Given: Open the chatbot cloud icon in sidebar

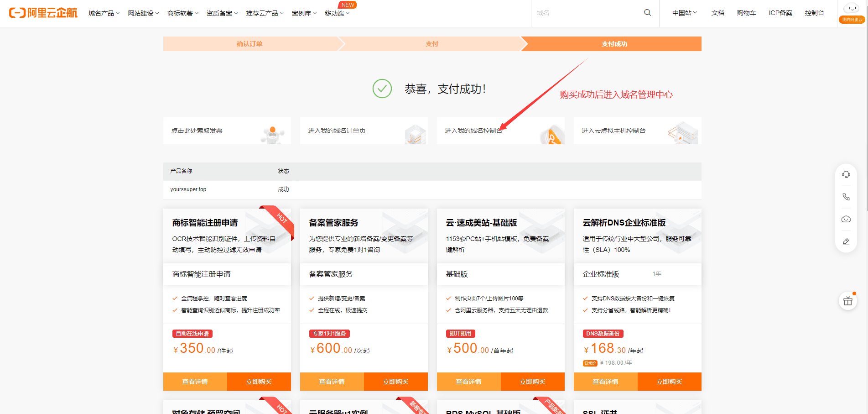Looking at the screenshot, I should [x=846, y=219].
